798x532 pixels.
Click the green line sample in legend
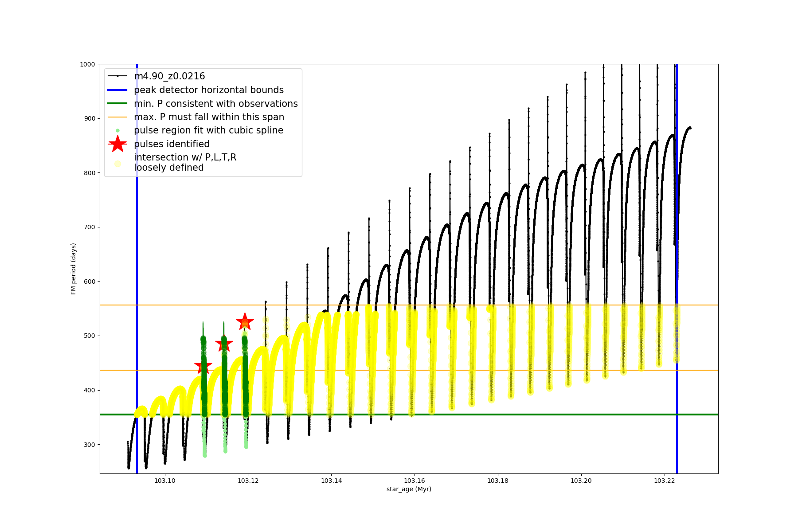click(117, 103)
